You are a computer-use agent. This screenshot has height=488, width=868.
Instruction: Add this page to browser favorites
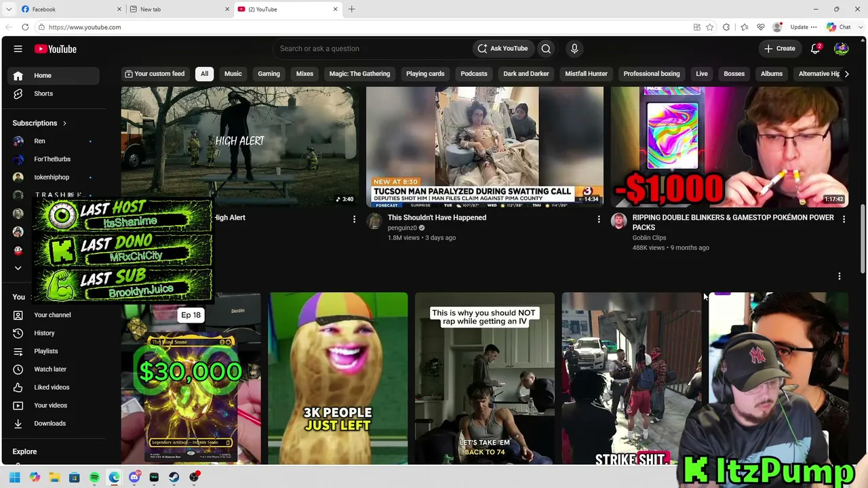(710, 27)
